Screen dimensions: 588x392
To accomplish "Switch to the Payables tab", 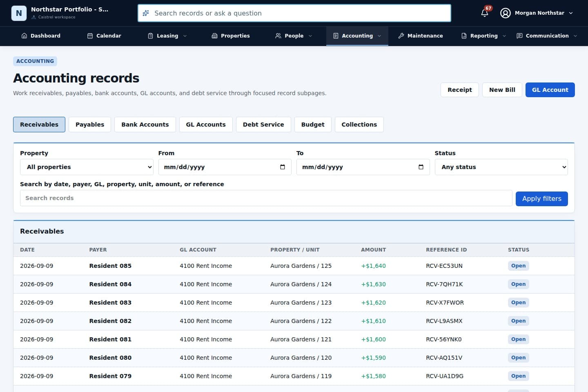I will pos(90,125).
